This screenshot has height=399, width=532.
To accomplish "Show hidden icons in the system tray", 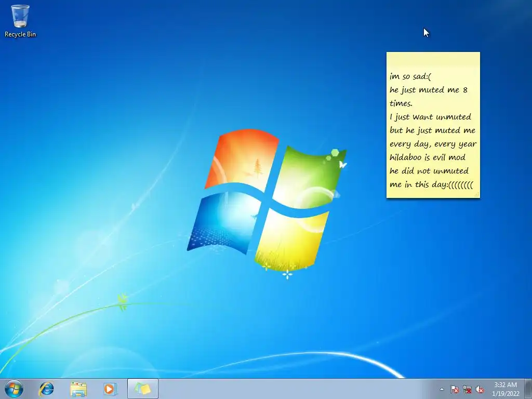I will tap(442, 389).
